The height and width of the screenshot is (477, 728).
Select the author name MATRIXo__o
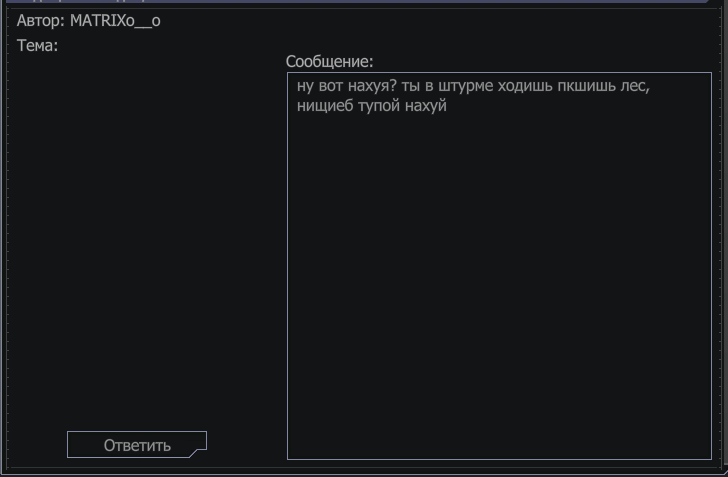point(115,21)
